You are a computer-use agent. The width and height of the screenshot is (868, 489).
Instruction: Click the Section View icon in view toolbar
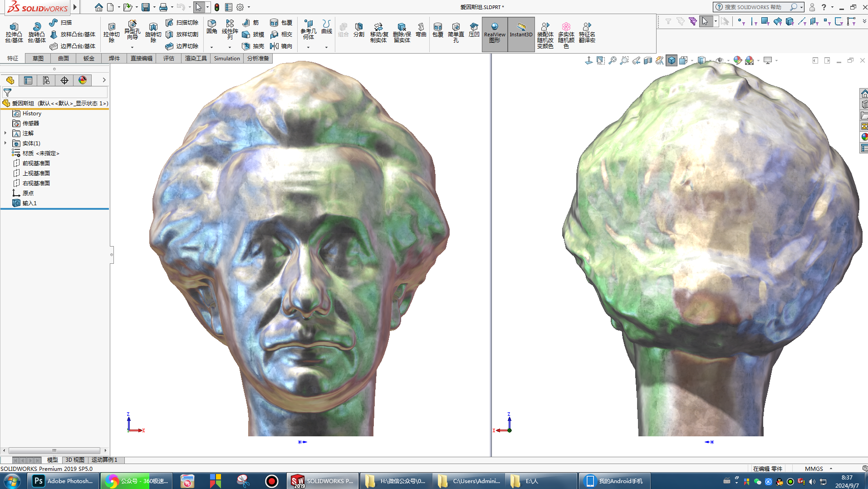click(x=648, y=60)
